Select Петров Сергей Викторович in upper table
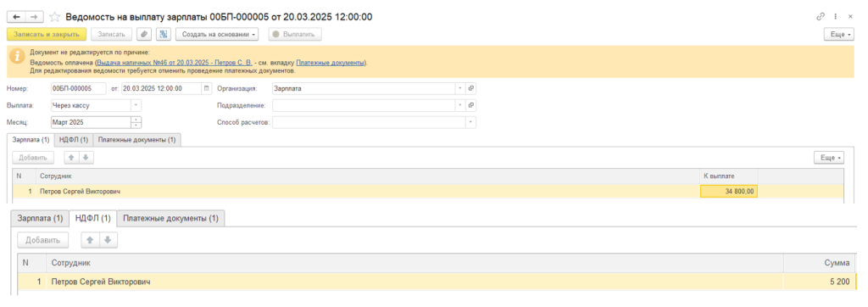 point(80,191)
